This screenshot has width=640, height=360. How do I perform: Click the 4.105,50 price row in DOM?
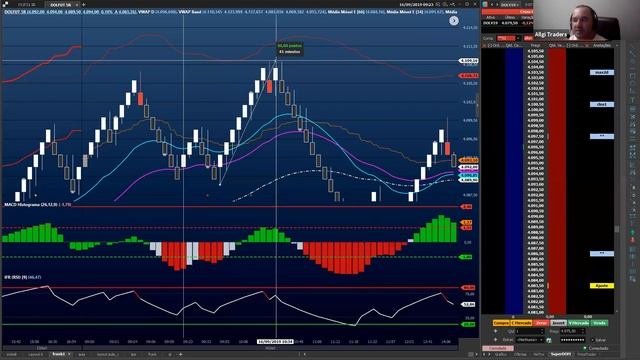pyautogui.click(x=536, y=51)
